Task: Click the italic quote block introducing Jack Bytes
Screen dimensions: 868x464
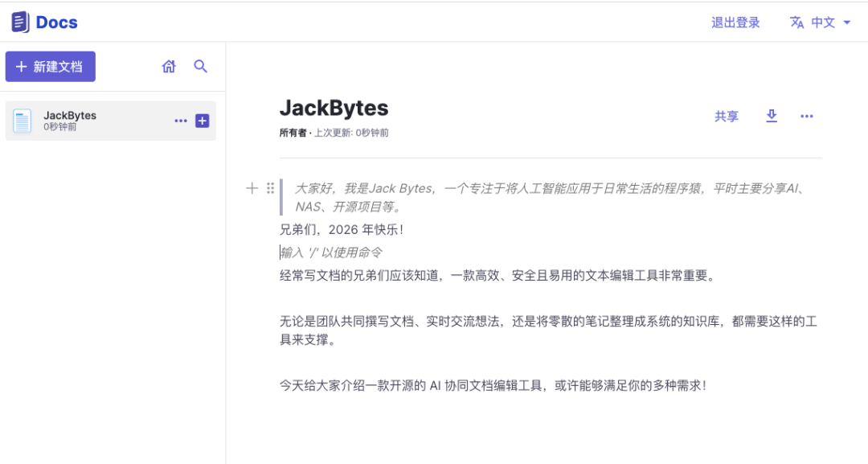Action: click(x=551, y=197)
